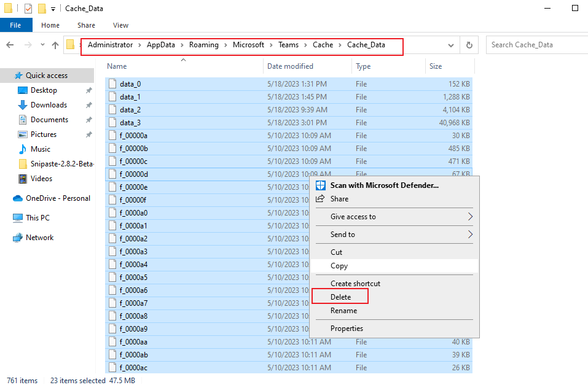Viewport: 588px width, 385px height.
Task: Click the Properties icon in title bar
Action: tap(28, 8)
